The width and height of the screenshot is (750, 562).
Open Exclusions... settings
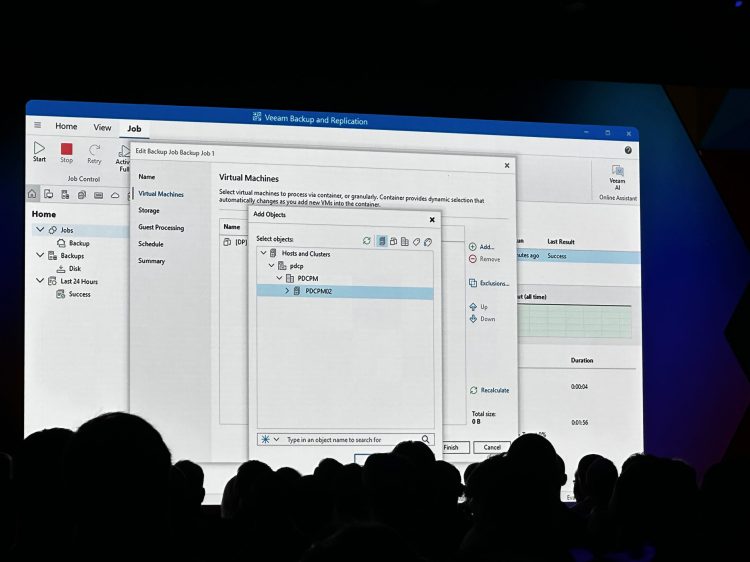click(489, 283)
